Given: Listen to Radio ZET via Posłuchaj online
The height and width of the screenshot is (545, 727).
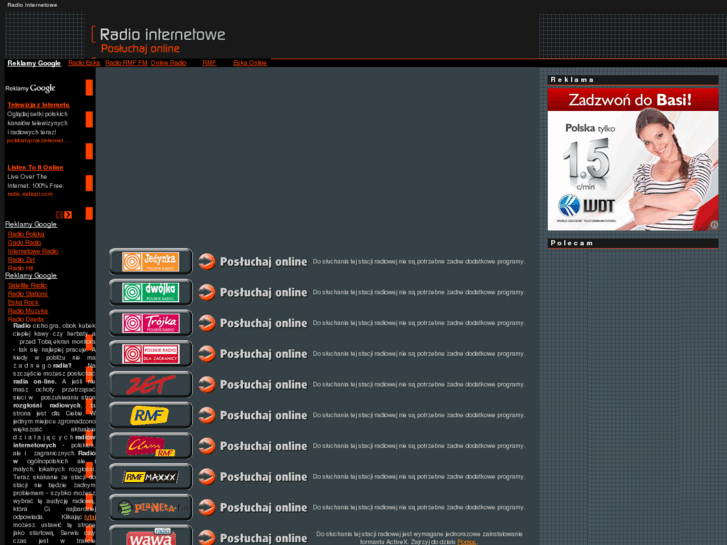Looking at the screenshot, I should click(263, 385).
